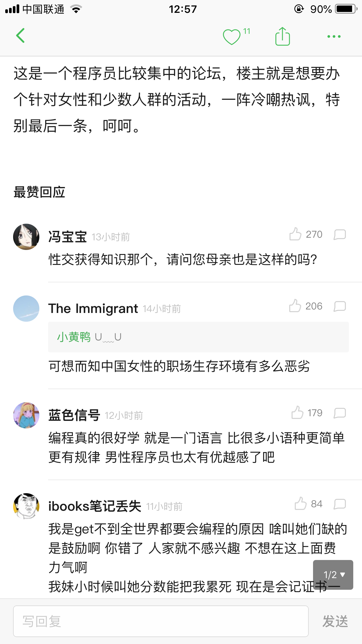
Task: Tap the green back arrow
Action: tap(20, 36)
